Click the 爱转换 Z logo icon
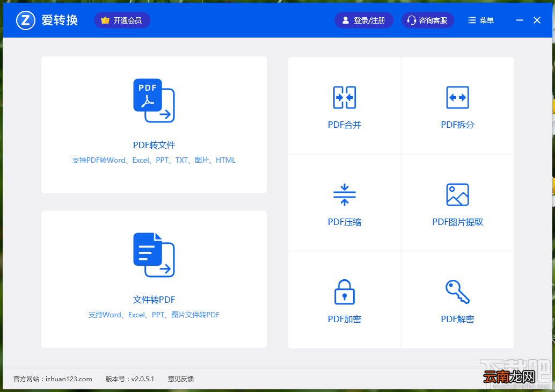This screenshot has height=392, width=555. pos(25,20)
